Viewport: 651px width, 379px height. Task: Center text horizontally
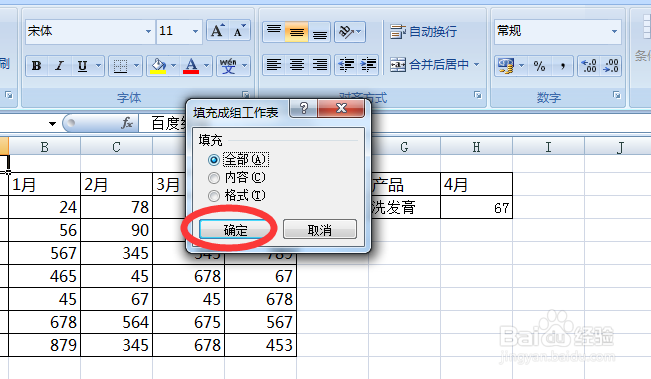pyautogui.click(x=296, y=65)
